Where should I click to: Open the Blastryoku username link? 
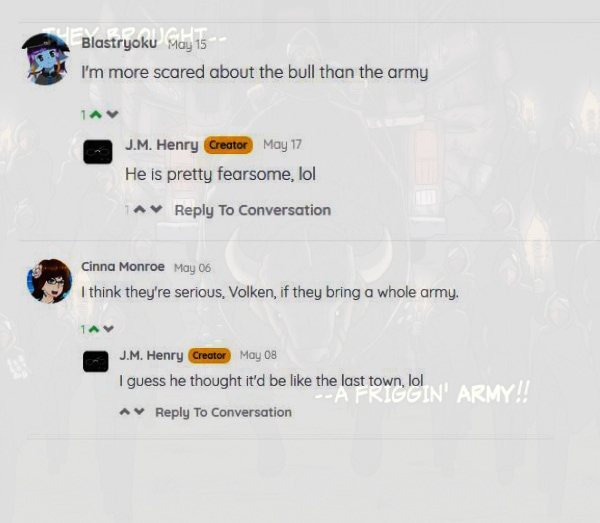pos(119,43)
